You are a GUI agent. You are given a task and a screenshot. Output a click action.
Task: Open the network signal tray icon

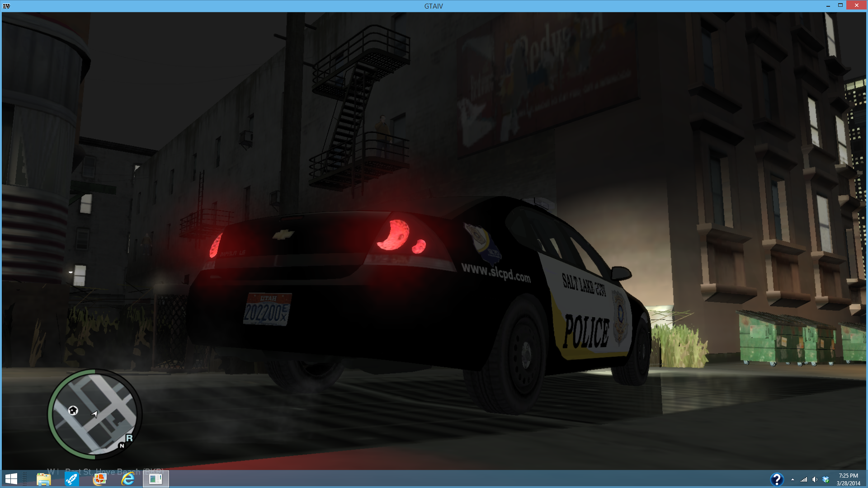tap(804, 479)
